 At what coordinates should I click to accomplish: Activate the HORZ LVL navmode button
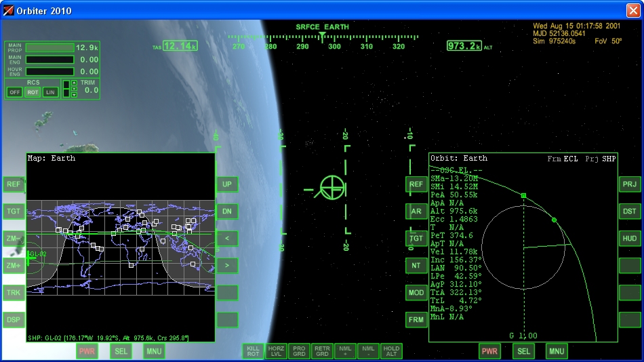[276, 350]
